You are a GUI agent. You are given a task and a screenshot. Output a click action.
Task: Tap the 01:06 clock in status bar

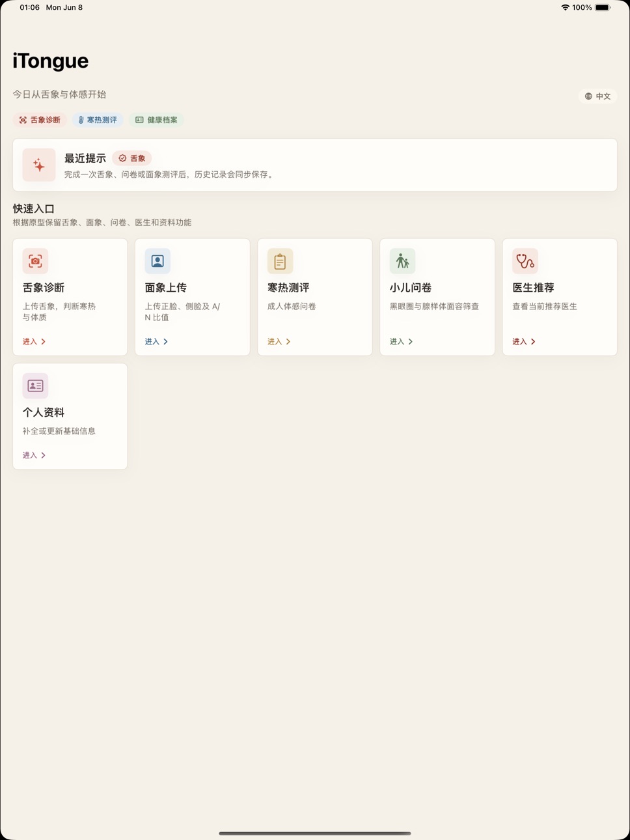(30, 8)
